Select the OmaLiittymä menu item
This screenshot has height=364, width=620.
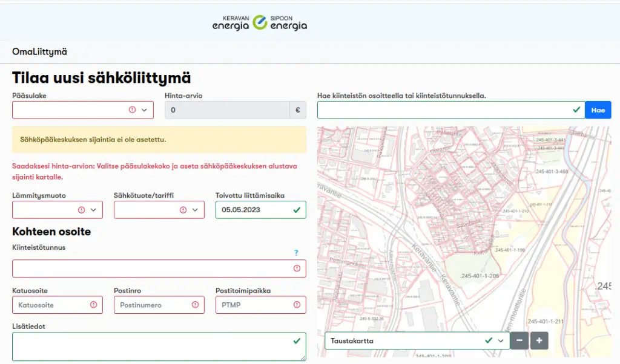click(39, 52)
